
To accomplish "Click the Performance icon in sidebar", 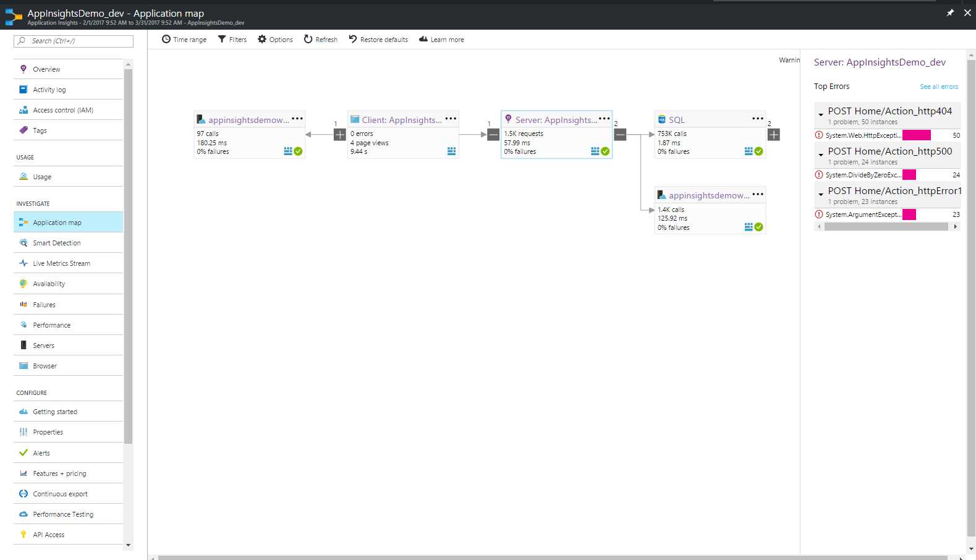I will click(23, 325).
